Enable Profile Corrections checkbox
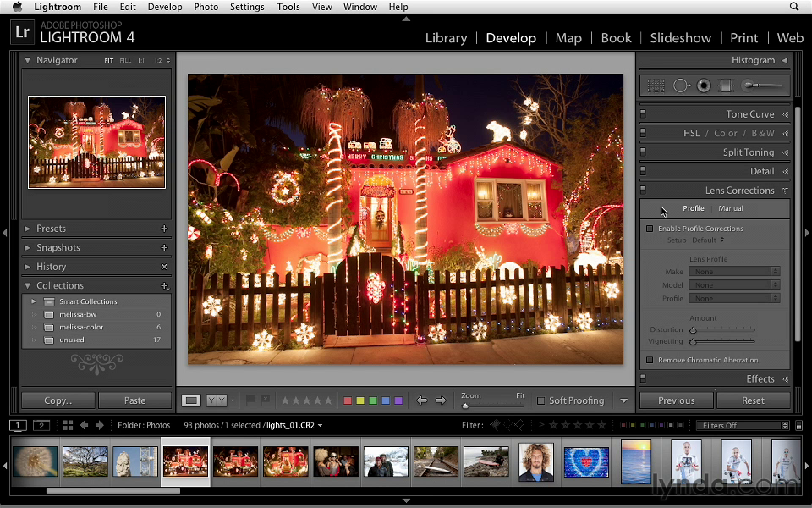Viewport: 812px width, 508px height. point(650,229)
